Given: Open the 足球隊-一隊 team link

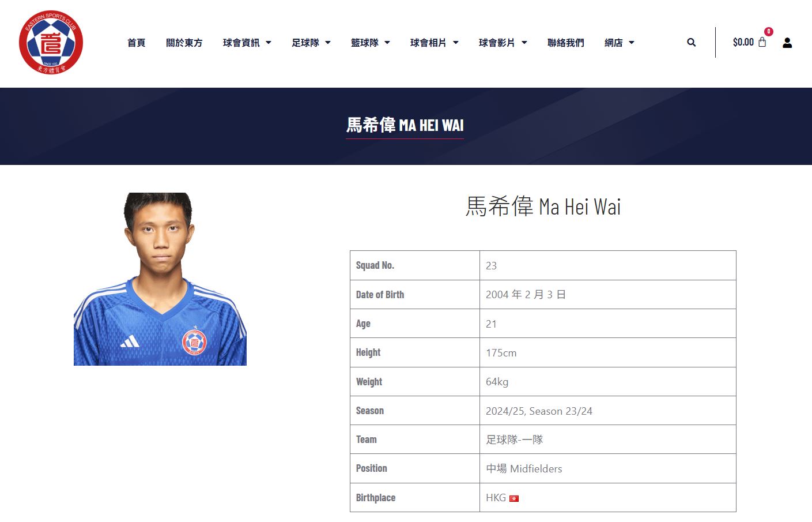Looking at the screenshot, I should [514, 440].
